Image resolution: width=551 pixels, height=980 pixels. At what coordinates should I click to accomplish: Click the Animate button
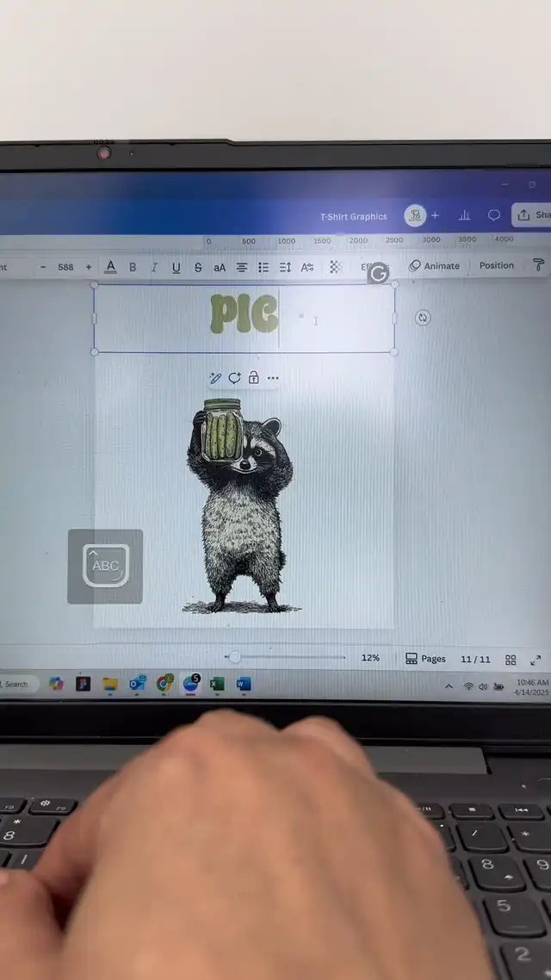tap(435, 266)
